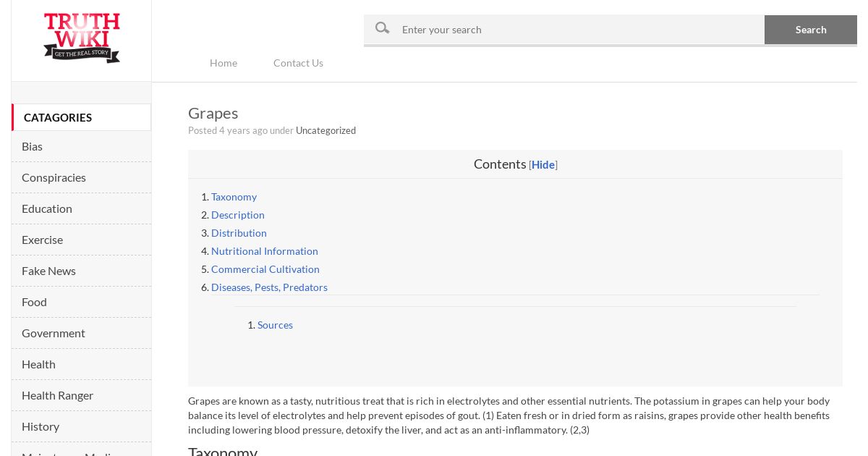868x456 pixels.
Task: Open the Contact Us menu item
Action: (x=298, y=63)
